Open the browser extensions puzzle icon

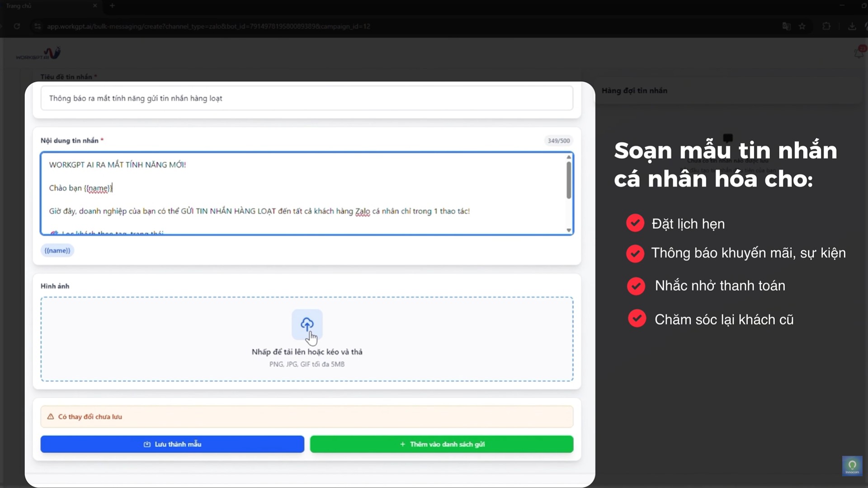click(826, 26)
